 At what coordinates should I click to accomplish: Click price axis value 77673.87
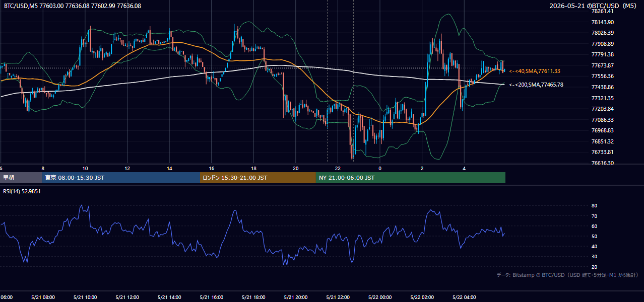click(602, 65)
